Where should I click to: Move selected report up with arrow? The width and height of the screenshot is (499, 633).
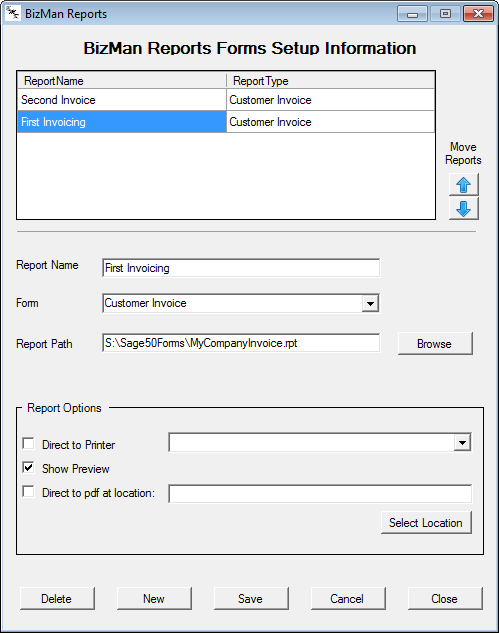(463, 185)
